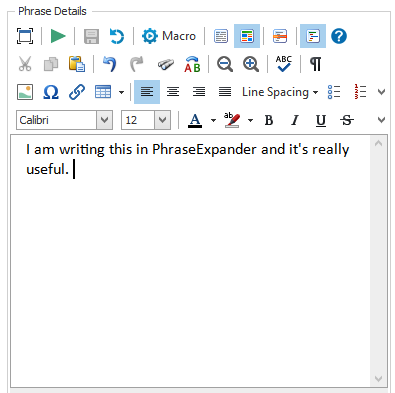Apply a bulleted list
395x393 pixels.
[x=334, y=92]
